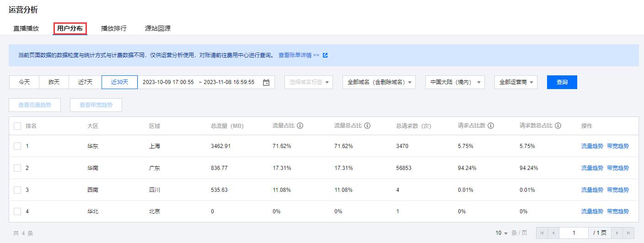Click the info icon next to 请求占比数
The height and width of the screenshot is (243, 644).
[x=491, y=126]
